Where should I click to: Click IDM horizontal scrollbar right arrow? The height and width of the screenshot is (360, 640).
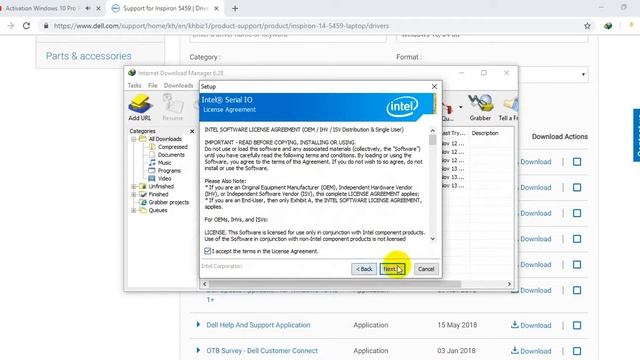click(509, 284)
